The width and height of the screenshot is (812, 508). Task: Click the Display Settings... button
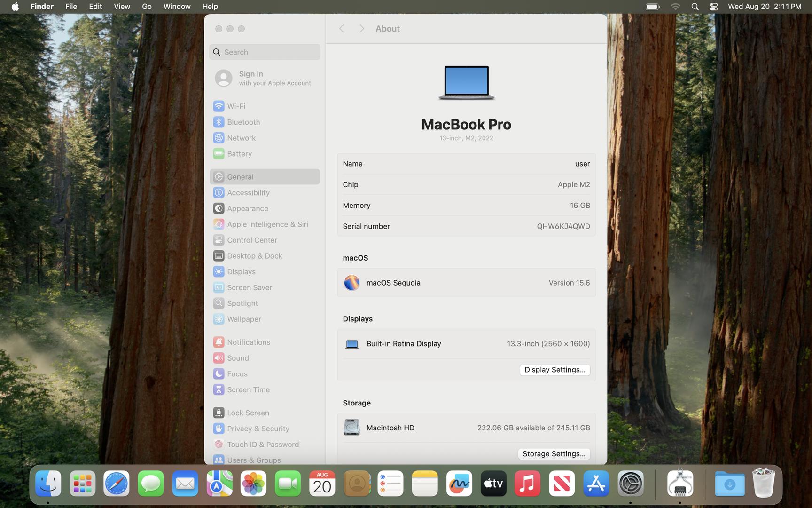click(x=555, y=370)
